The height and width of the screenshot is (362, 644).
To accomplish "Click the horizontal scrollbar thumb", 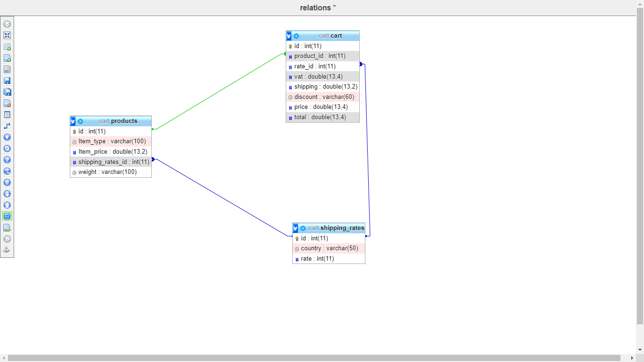I will [314, 358].
